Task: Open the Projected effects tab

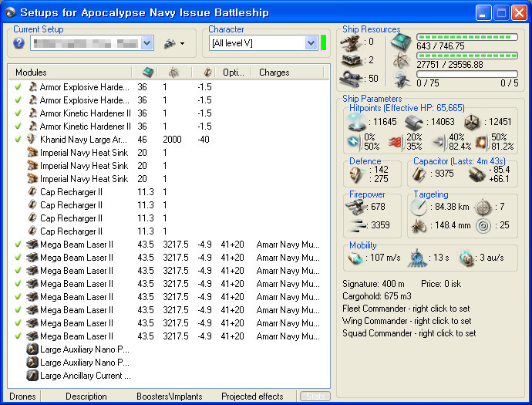Action: click(252, 397)
